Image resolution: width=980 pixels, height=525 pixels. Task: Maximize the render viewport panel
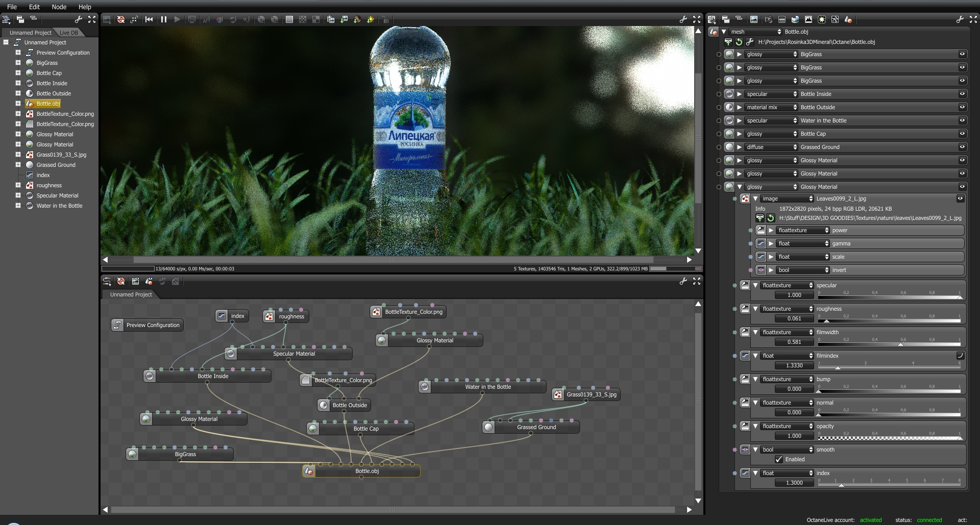[697, 19]
